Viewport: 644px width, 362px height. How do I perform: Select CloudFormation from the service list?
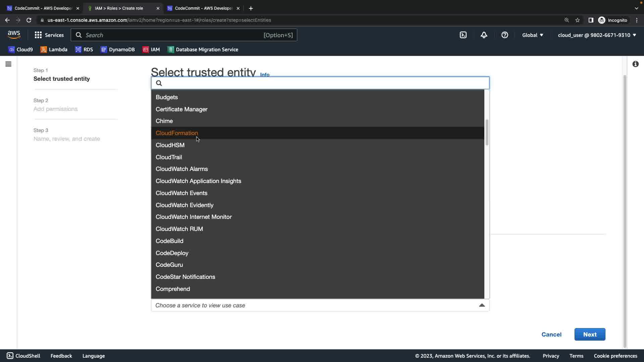click(x=177, y=133)
